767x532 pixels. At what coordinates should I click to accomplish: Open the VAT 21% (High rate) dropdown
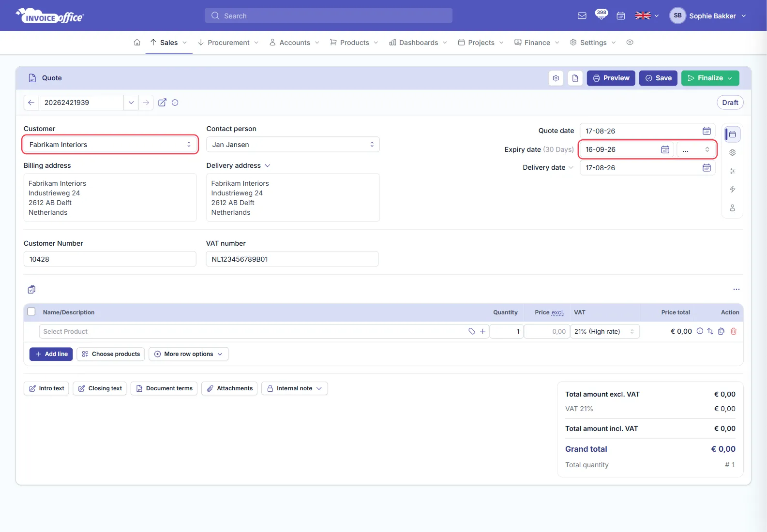(605, 331)
